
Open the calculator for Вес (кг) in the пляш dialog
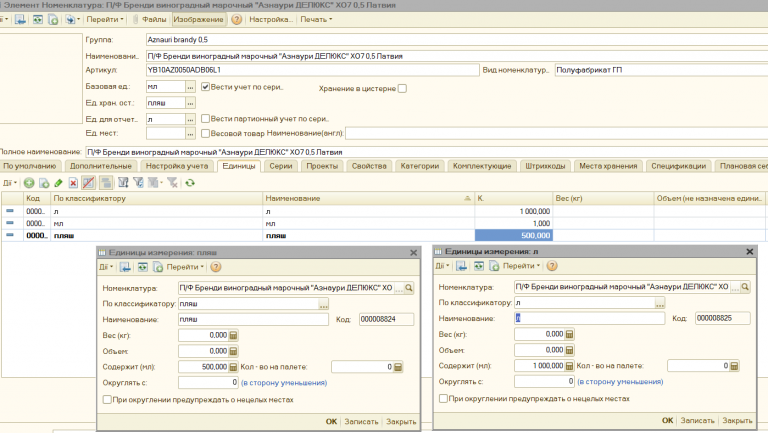(x=233, y=336)
